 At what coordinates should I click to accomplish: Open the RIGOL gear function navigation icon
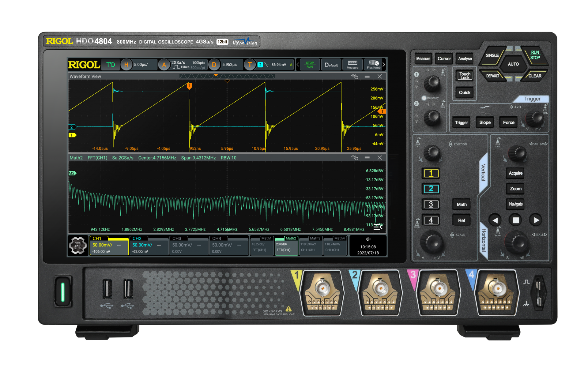(x=78, y=245)
